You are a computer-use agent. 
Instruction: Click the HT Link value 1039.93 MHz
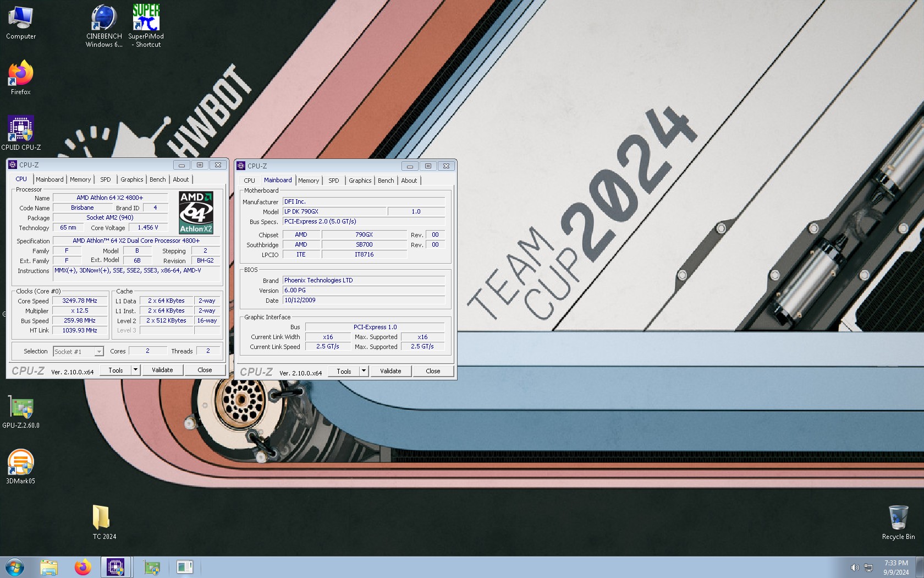point(80,330)
